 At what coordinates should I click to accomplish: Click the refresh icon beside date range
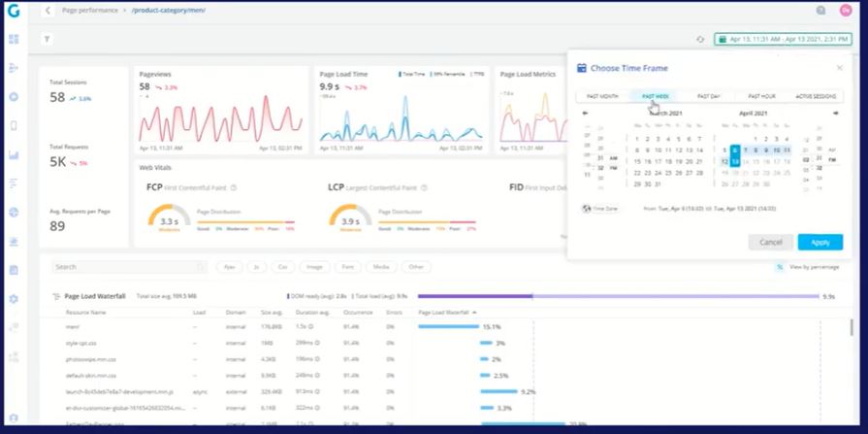[700, 40]
